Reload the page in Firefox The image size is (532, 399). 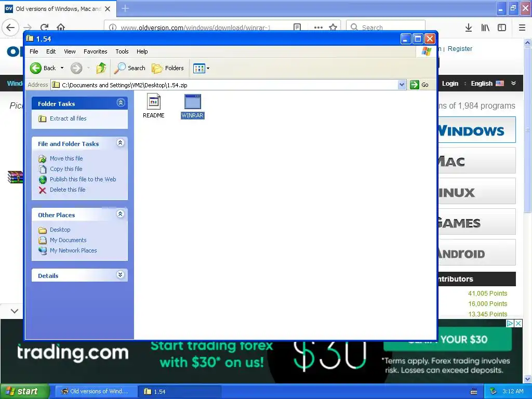(x=44, y=27)
